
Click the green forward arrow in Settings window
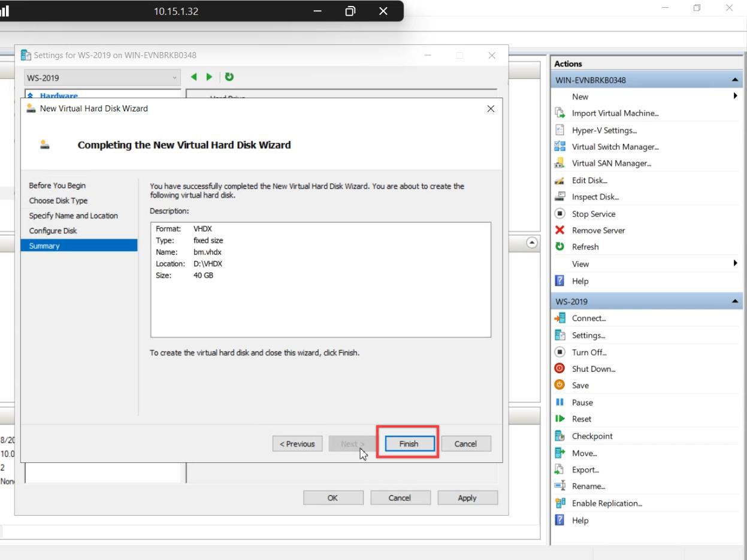coord(208,77)
